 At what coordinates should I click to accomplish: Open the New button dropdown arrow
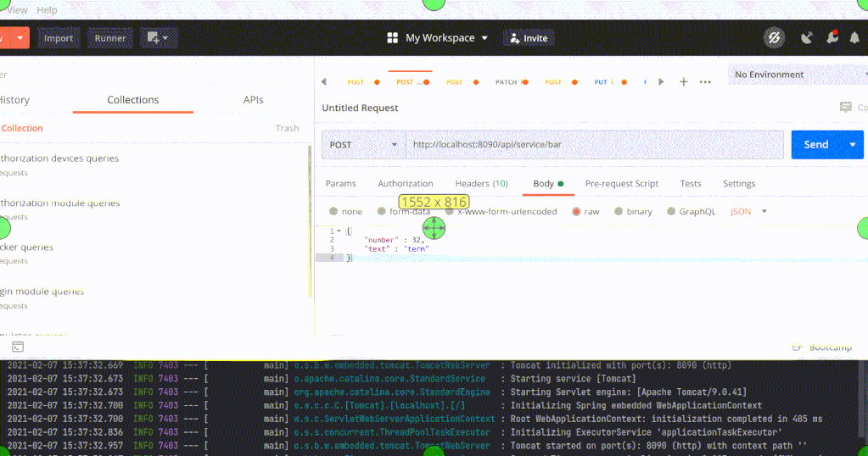coord(20,38)
